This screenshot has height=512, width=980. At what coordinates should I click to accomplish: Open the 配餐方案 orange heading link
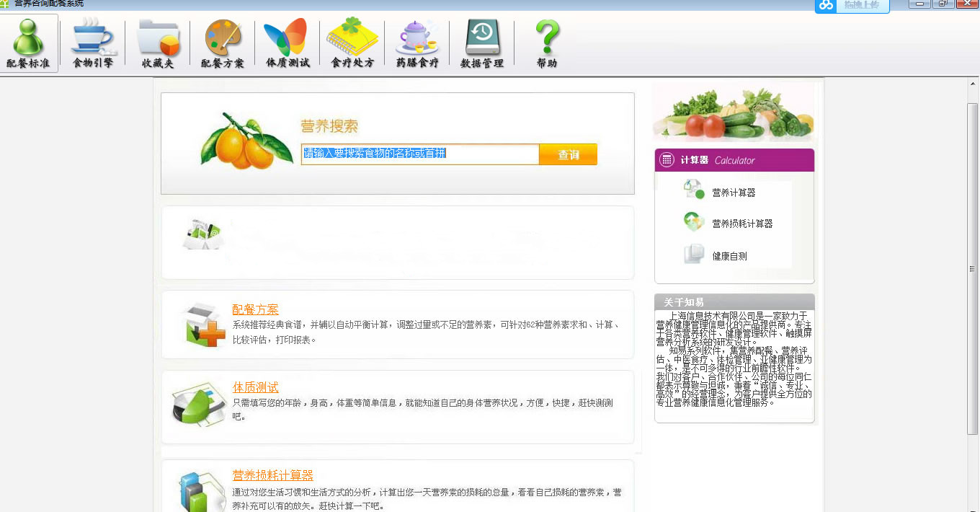click(255, 309)
